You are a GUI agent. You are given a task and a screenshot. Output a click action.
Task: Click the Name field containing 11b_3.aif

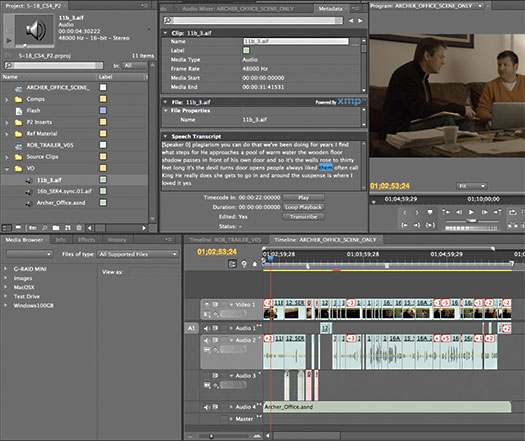click(x=296, y=41)
